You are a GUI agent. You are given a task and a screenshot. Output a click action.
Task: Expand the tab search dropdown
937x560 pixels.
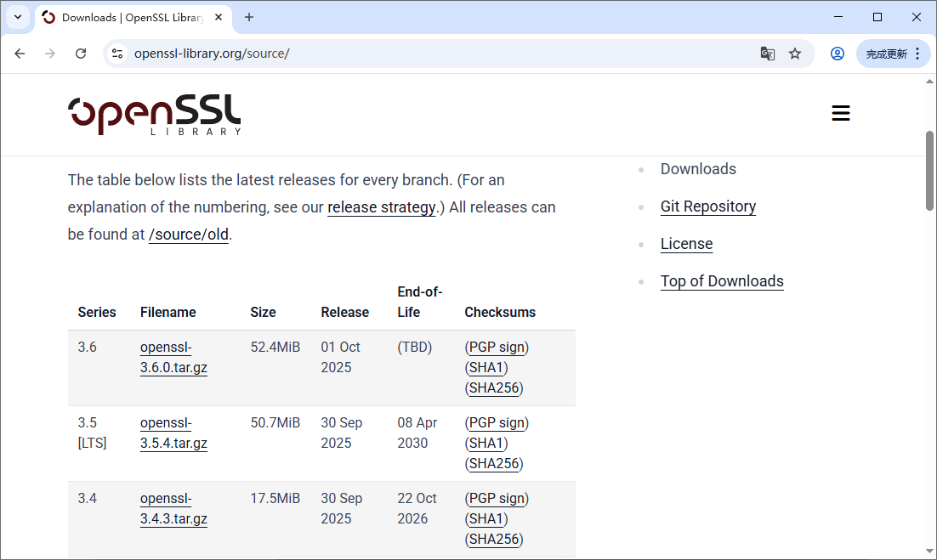[17, 17]
